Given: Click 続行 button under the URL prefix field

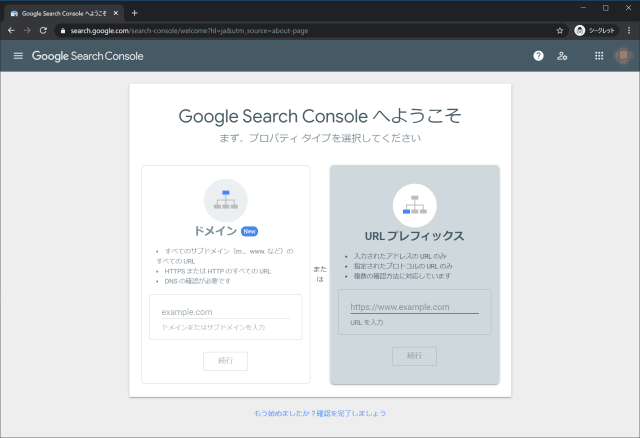Looking at the screenshot, I should tap(414, 356).
